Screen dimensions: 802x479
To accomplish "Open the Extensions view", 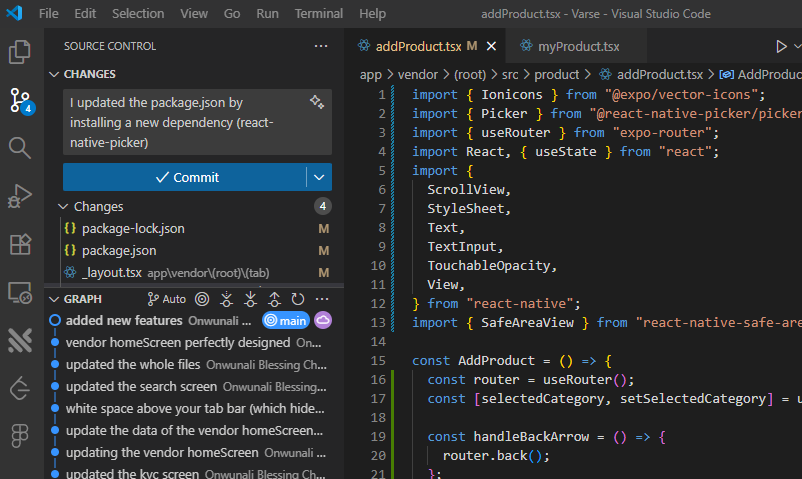I will 20,244.
